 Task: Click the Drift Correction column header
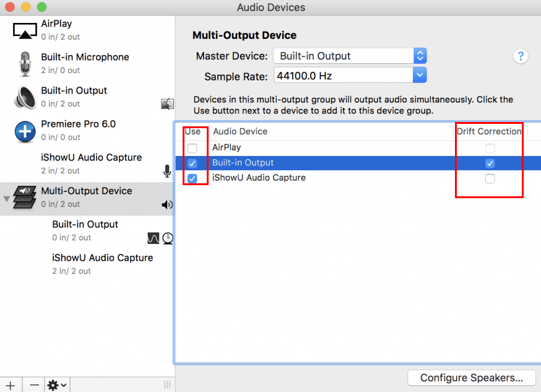point(489,131)
